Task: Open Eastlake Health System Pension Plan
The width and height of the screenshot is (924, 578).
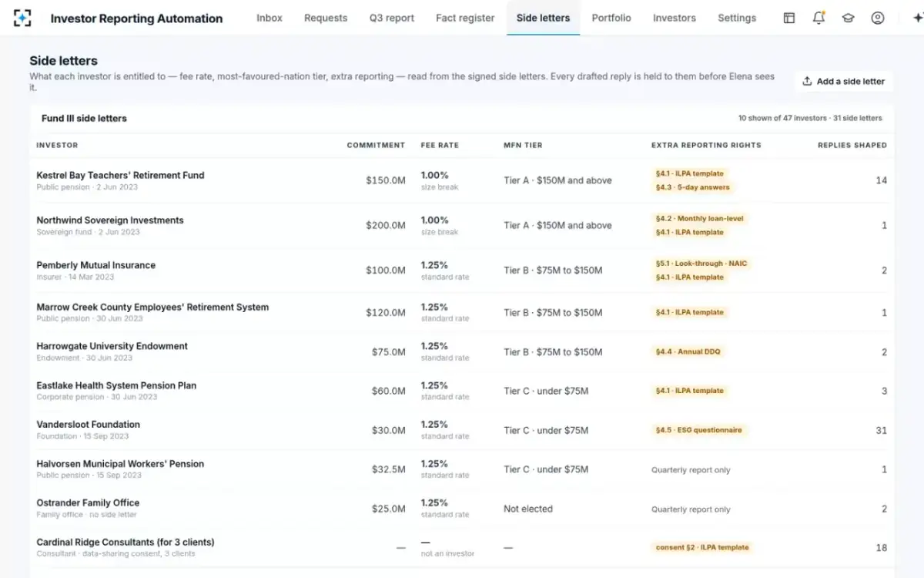Action: [x=462, y=391]
